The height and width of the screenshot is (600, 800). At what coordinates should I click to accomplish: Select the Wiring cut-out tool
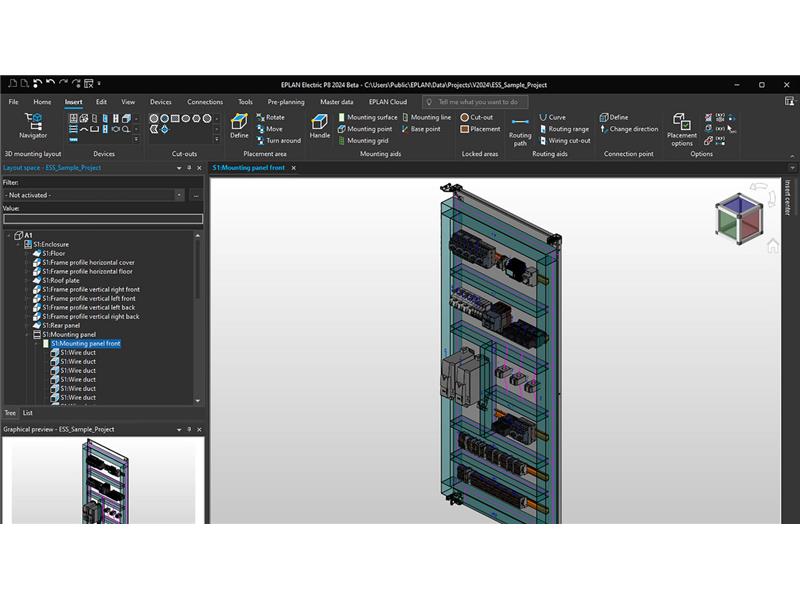tap(565, 141)
